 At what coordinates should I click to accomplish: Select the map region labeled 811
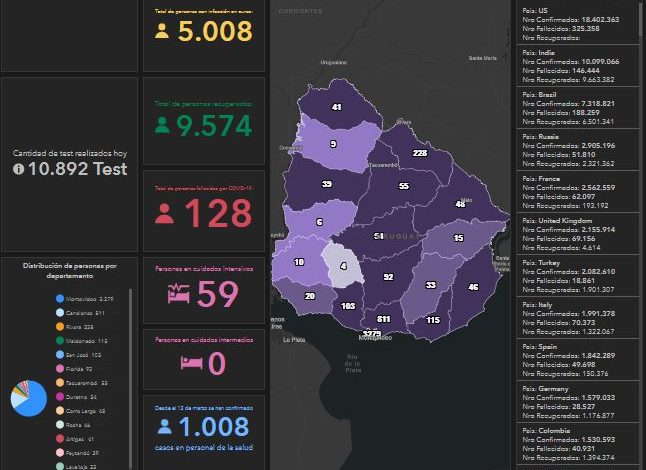[383, 318]
